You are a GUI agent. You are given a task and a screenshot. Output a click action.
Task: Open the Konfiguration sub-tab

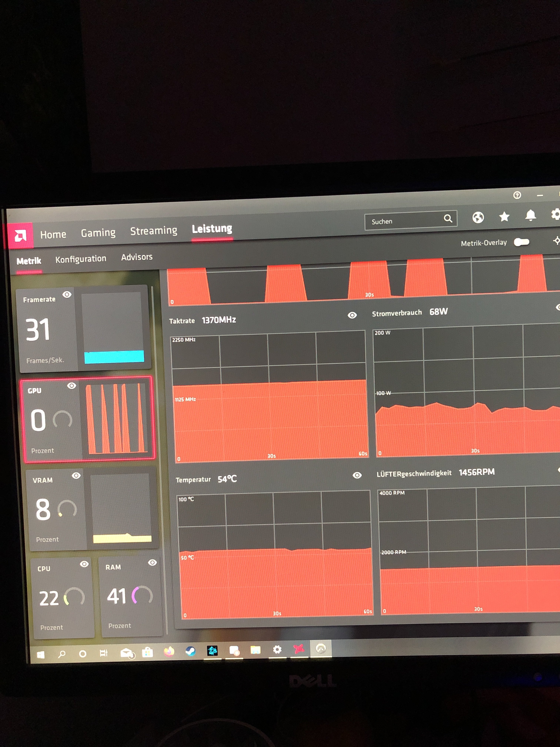point(81,259)
